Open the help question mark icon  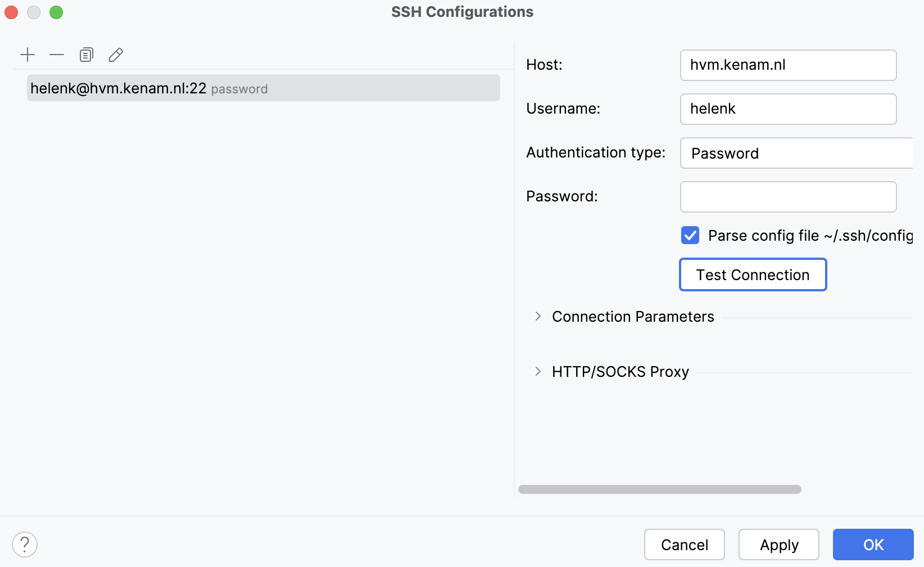point(24,543)
